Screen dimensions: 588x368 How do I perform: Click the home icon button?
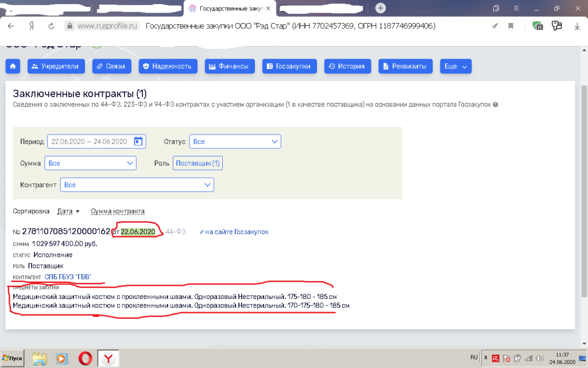point(13,66)
